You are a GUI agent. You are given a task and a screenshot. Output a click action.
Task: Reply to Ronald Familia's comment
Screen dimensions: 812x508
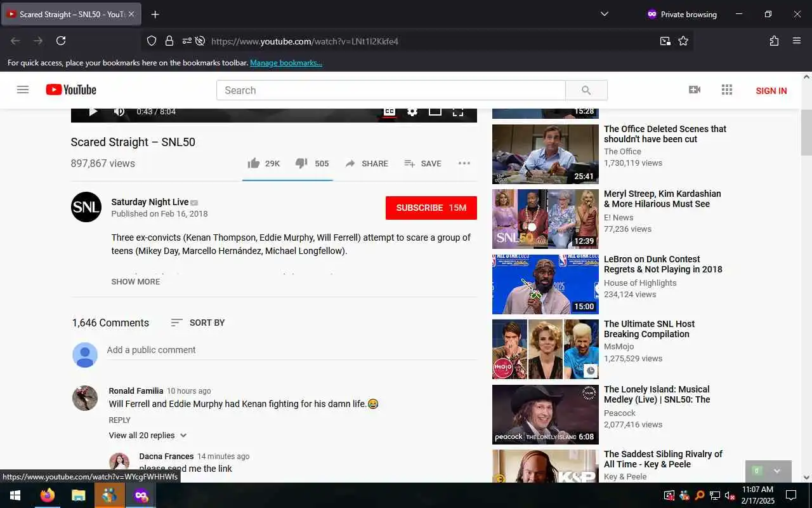[119, 420]
